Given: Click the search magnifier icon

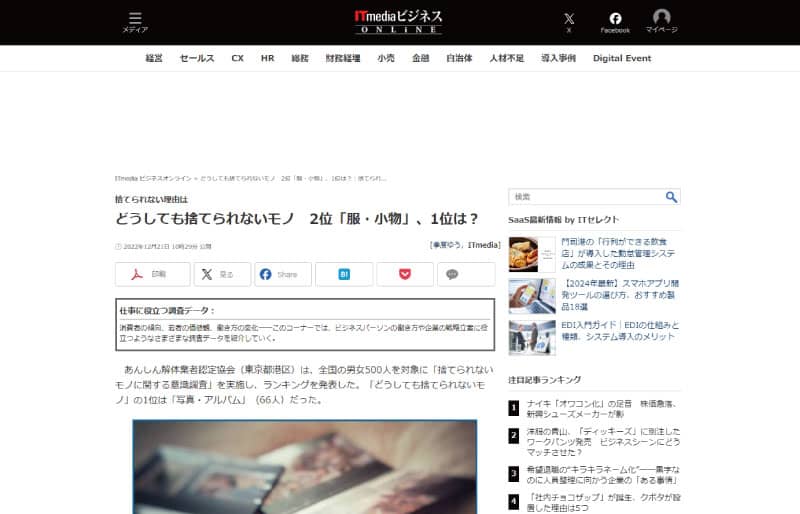Looking at the screenshot, I should coord(671,197).
